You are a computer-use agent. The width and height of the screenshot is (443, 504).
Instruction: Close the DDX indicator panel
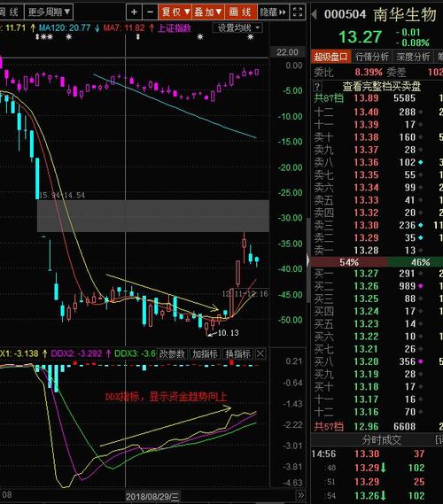[x=260, y=354]
